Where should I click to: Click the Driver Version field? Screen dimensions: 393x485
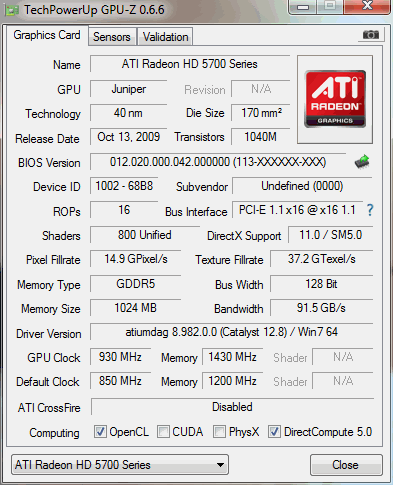point(232,332)
